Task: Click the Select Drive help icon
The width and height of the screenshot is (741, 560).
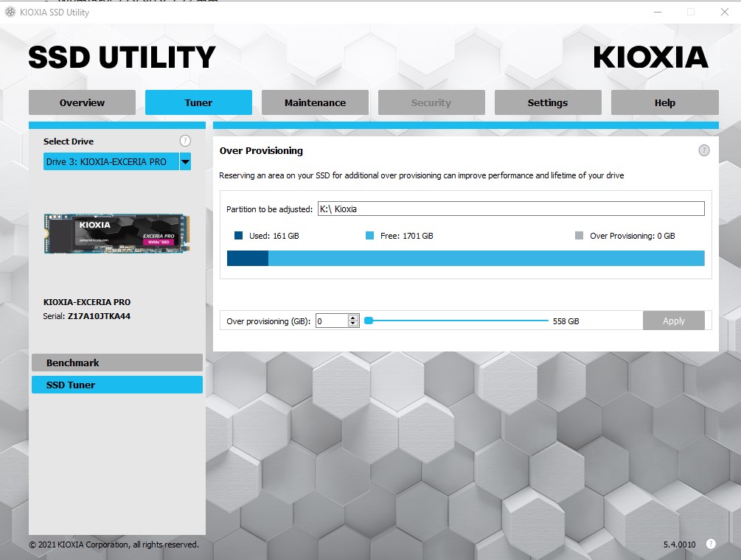Action: click(x=185, y=141)
